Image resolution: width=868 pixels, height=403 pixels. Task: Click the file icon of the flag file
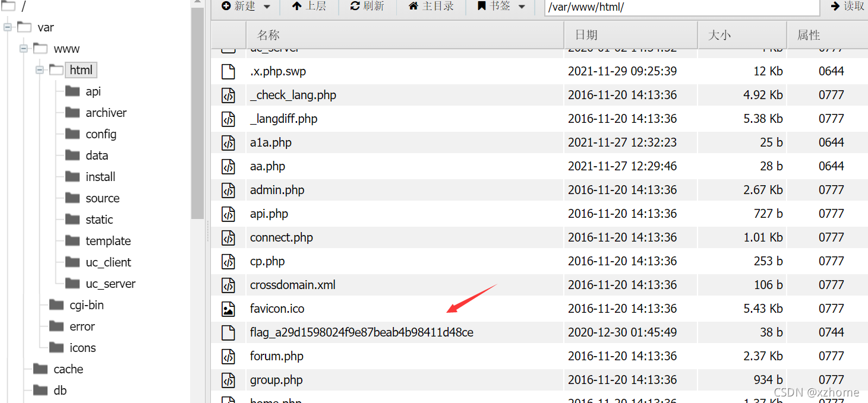click(x=228, y=332)
